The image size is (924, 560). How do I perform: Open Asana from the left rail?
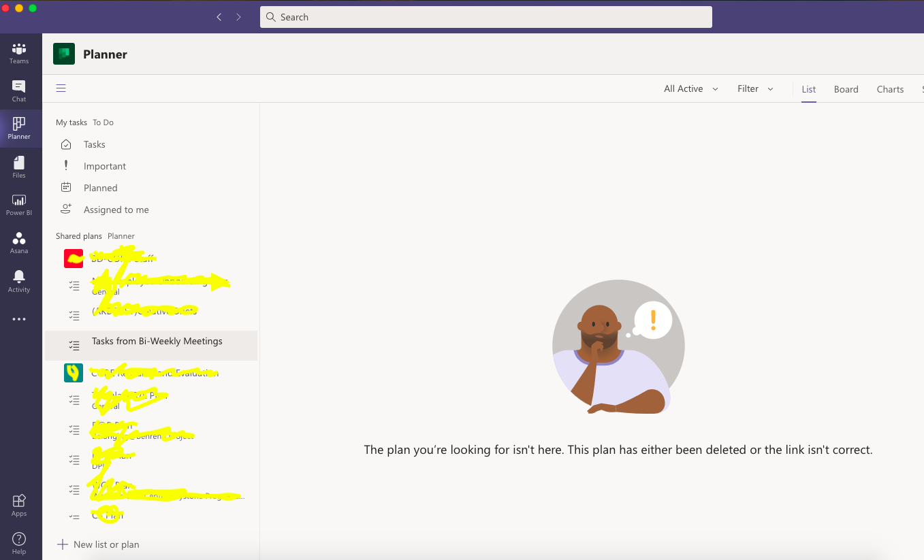[19, 243]
